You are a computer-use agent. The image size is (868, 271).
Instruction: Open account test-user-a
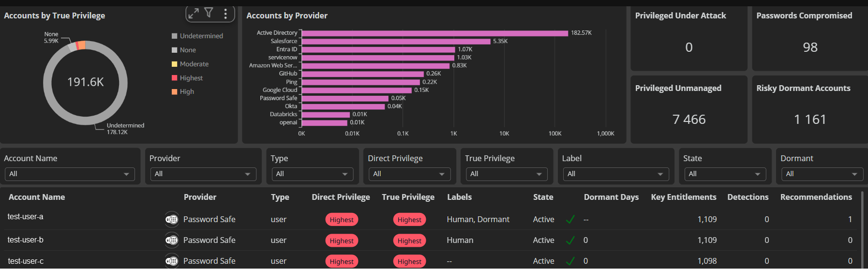pyautogui.click(x=26, y=217)
